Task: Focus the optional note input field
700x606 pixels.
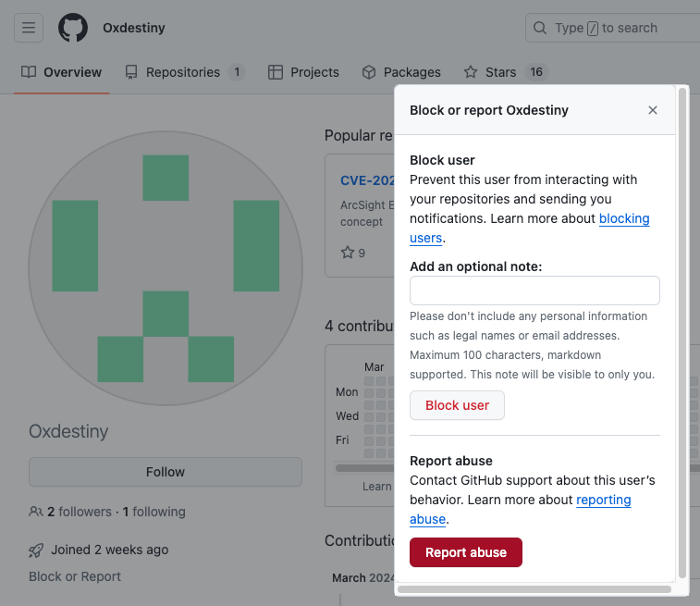Action: pos(534,291)
